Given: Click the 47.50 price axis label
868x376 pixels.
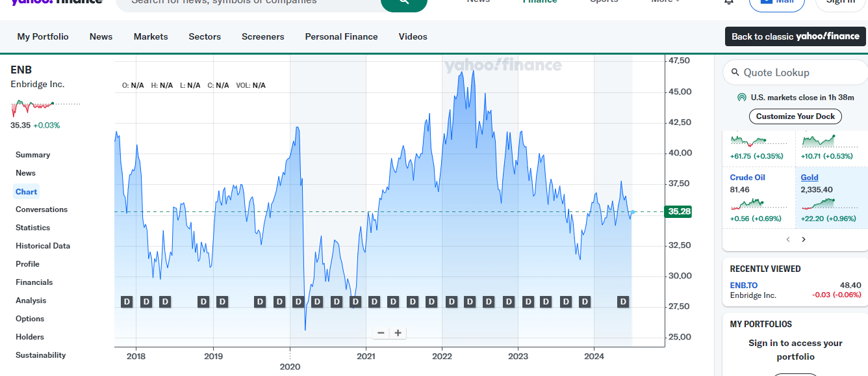Looking at the screenshot, I should point(680,60).
